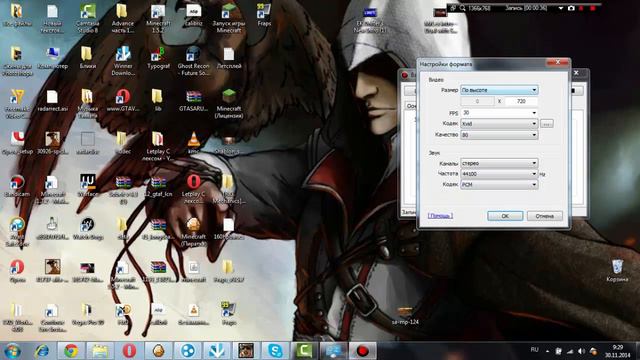Open the dropdown arrow in the recording bar
Viewport: 640px width, 360px height.
coord(561,8)
